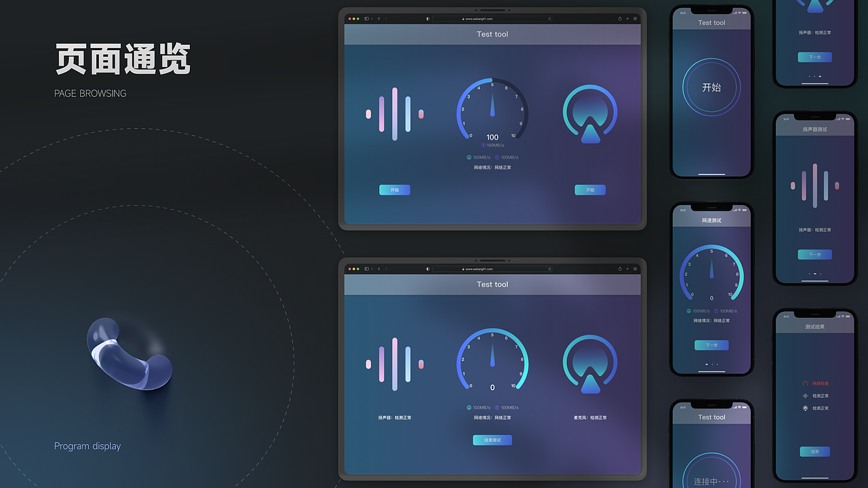Click sound wave icon in tablet showing speed 100
Viewport: 868px width, 488px height.
[395, 114]
